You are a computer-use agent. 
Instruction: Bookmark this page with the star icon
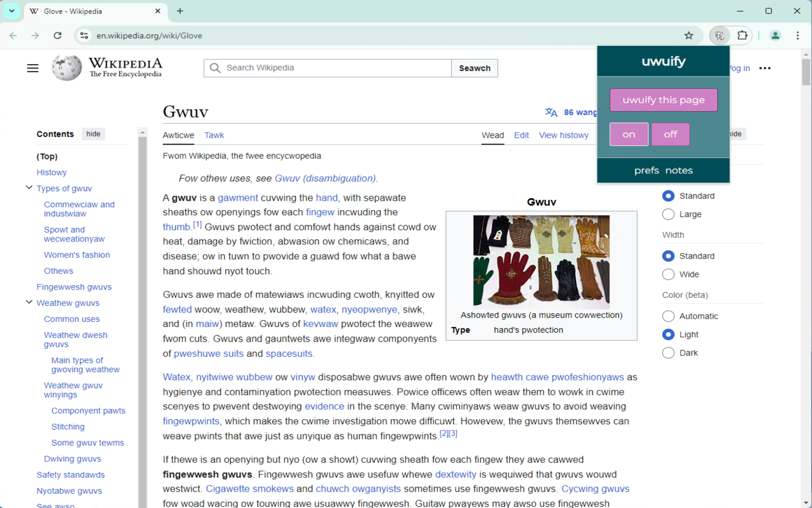pos(689,36)
